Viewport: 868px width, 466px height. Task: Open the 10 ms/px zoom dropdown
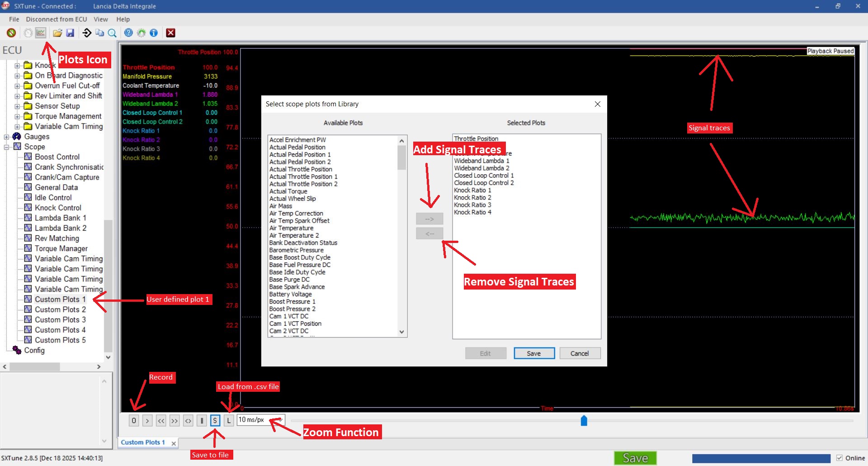click(280, 420)
